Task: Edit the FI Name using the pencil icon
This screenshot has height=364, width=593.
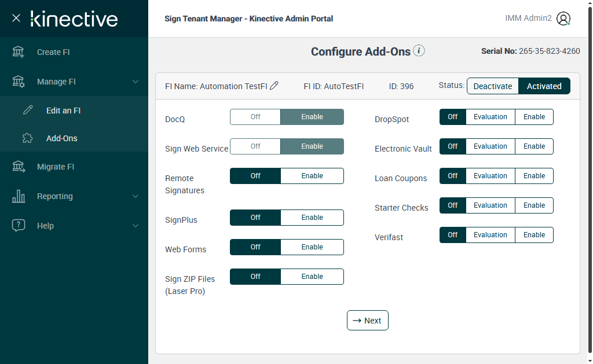Action: click(274, 86)
